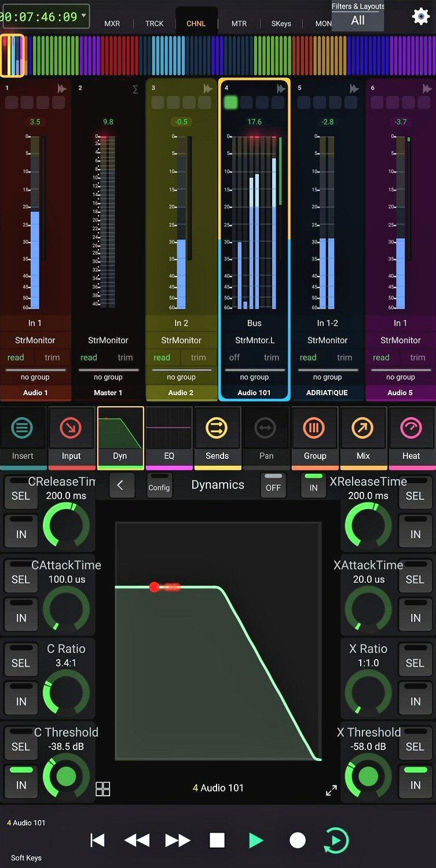Open settings gear icon
436x868 pixels.
coord(420,16)
